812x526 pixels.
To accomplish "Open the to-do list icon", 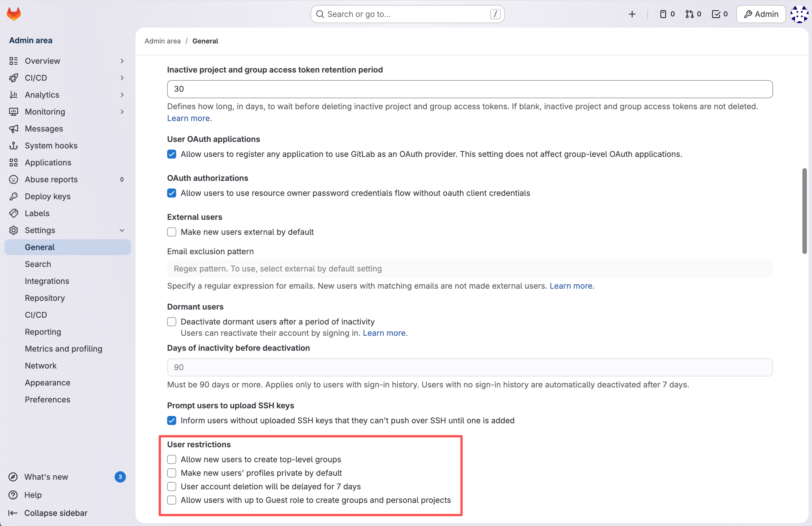I will pos(719,14).
